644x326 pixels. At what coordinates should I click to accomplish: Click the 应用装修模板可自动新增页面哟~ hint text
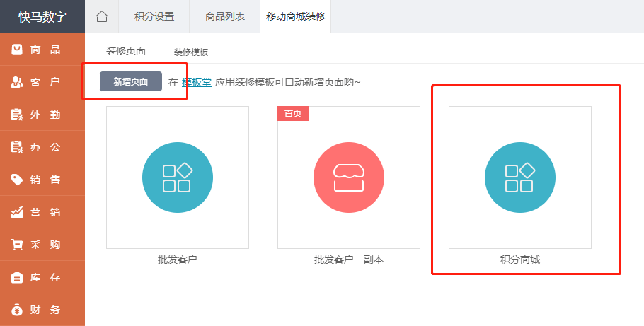288,82
